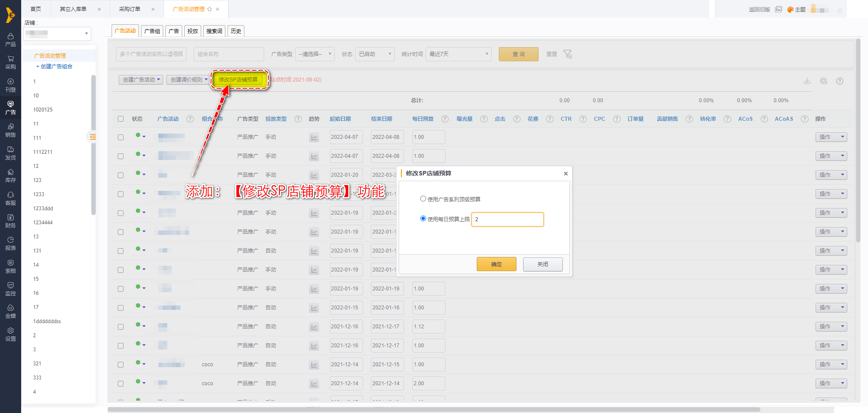Click the clear filter funnel icon
The height and width of the screenshot is (413, 868).
(568, 54)
